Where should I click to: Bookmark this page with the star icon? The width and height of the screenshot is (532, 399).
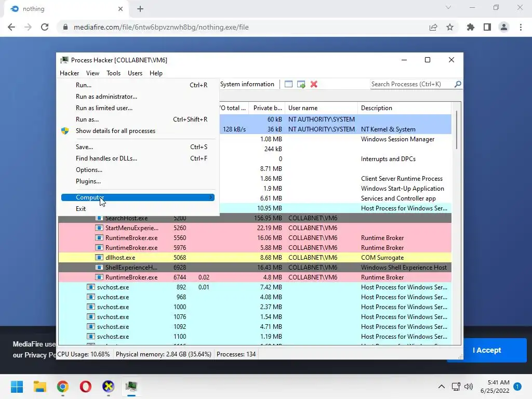point(450,27)
